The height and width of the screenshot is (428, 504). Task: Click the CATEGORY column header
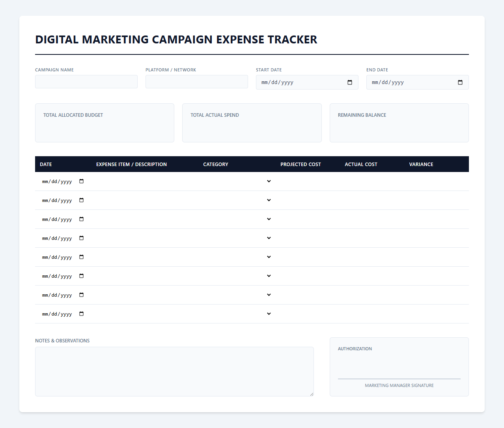click(x=216, y=164)
